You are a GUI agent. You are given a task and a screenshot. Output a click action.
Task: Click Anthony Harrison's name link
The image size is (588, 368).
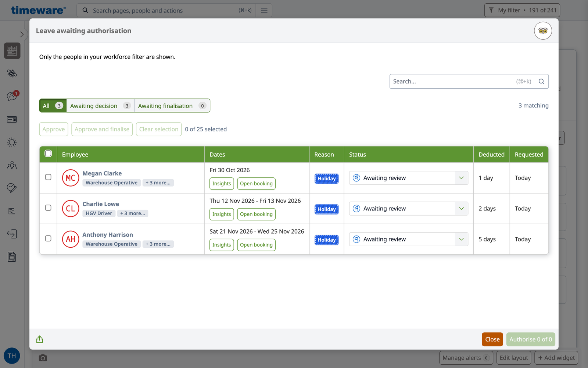click(108, 235)
